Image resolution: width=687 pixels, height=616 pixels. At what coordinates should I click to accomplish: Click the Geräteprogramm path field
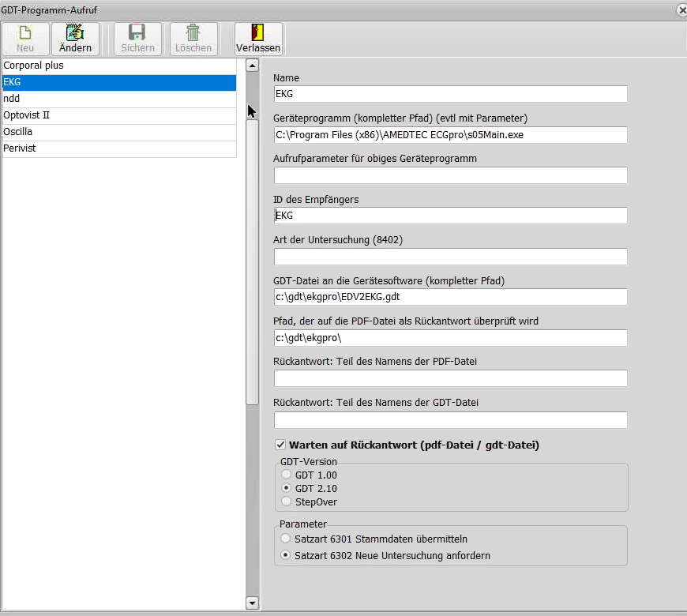pyautogui.click(x=450, y=135)
